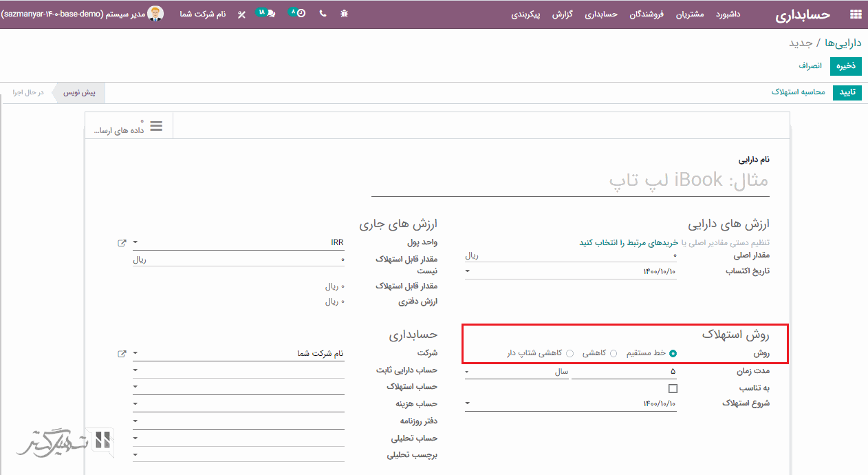
Task: Click the posted entries stat button with lines icon
Action: 129,126
